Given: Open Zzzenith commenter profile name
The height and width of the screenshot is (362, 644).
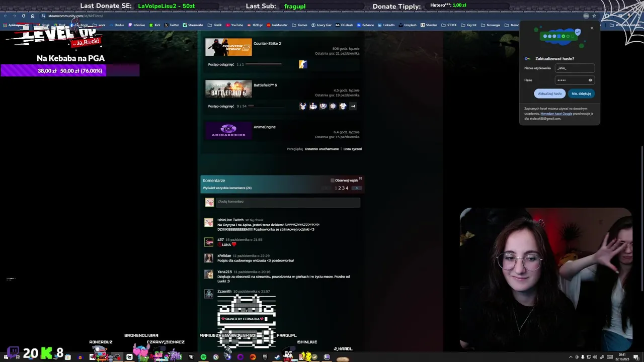Looking at the screenshot, I should pos(224,292).
